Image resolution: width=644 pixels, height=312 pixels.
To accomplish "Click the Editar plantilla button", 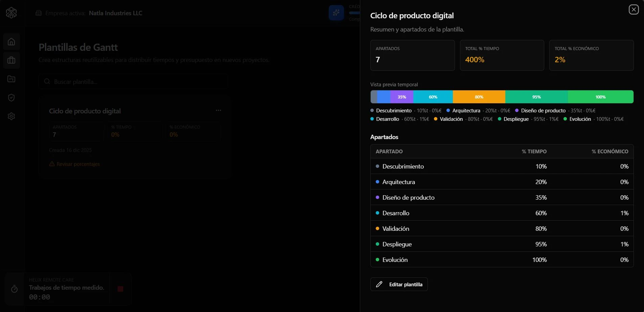I will click(x=399, y=284).
